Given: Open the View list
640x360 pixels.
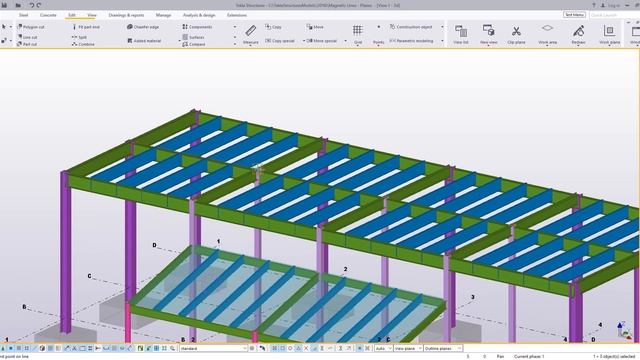Looking at the screenshot, I should coord(461,34).
